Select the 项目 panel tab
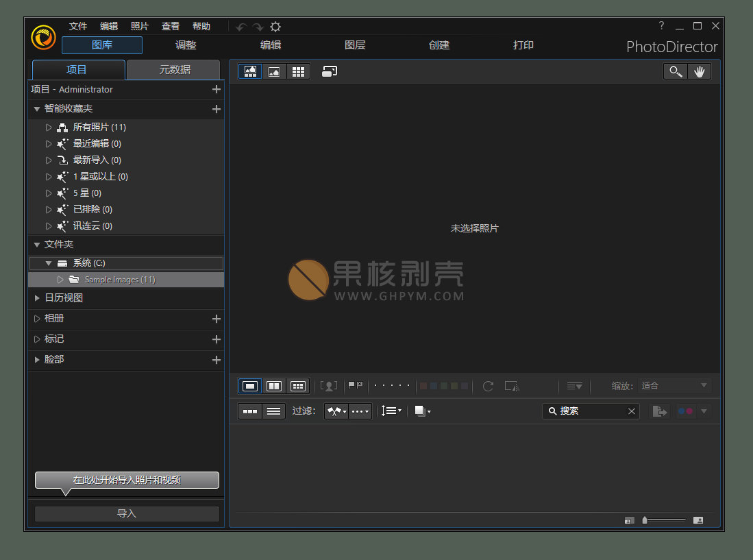Screen dimensions: 753x560 click(78, 70)
